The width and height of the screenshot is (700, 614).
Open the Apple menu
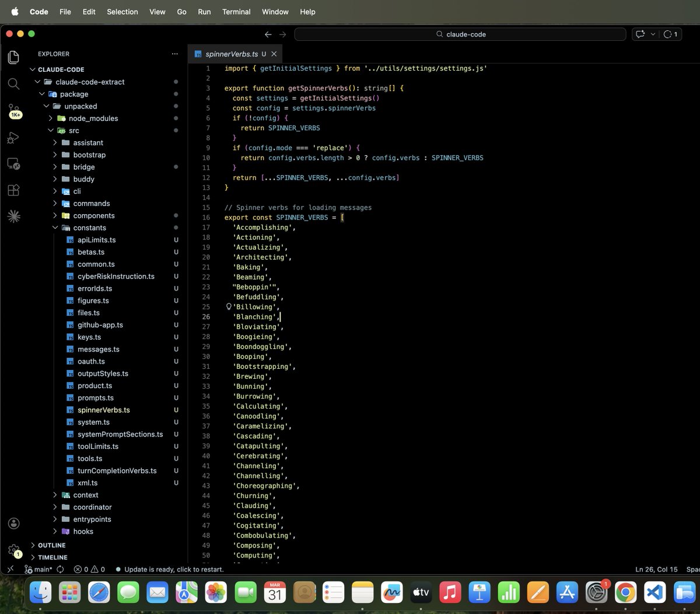(15, 12)
